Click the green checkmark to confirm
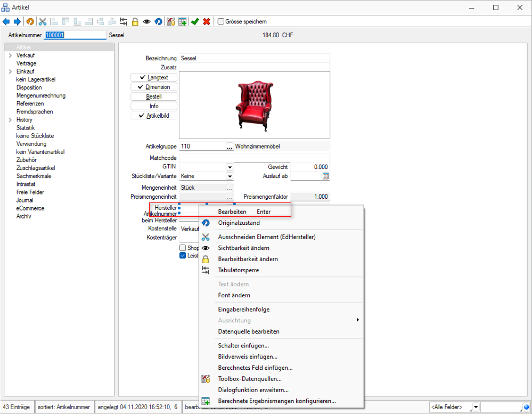532x414 pixels. [195, 22]
